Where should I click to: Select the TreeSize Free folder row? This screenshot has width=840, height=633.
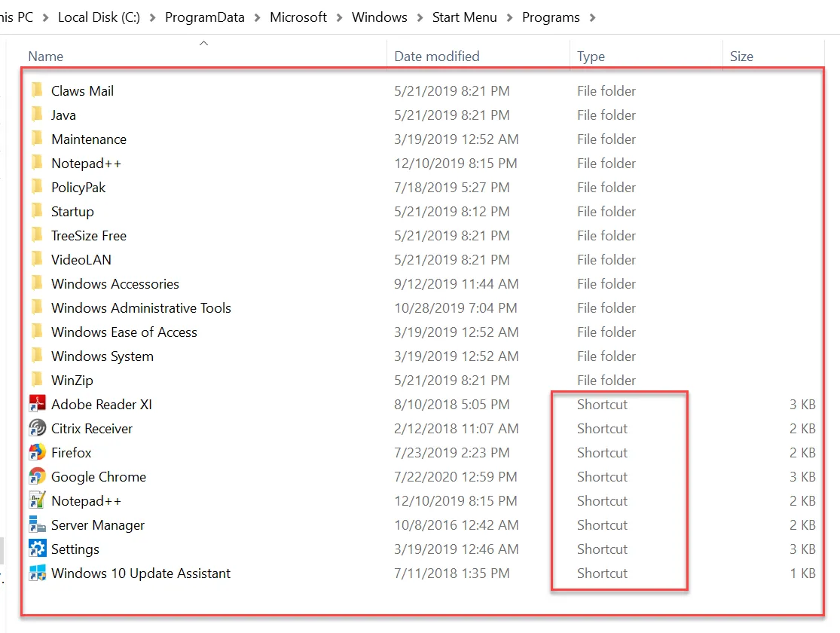tap(89, 236)
